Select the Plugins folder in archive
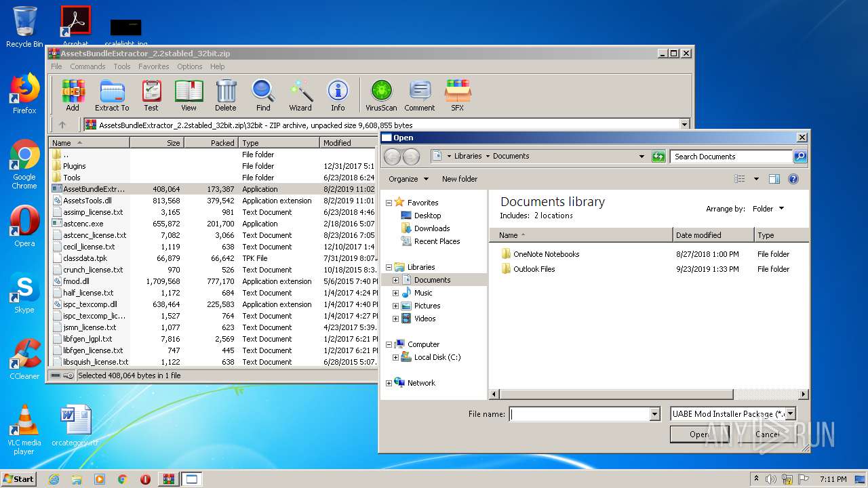The image size is (868, 488). [75, 166]
